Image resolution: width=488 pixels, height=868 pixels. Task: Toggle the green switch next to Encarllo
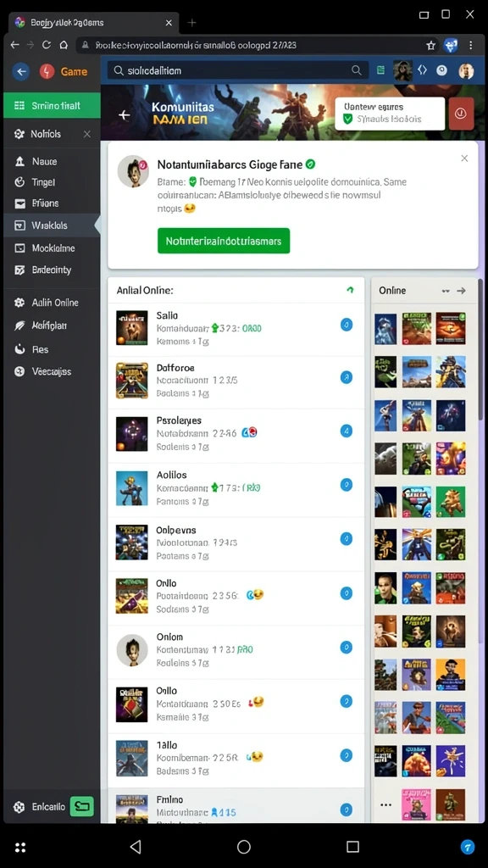coord(82,806)
